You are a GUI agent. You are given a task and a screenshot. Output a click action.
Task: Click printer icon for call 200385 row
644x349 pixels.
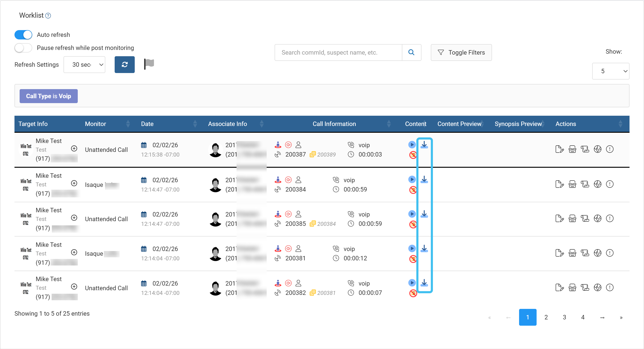click(x=572, y=218)
